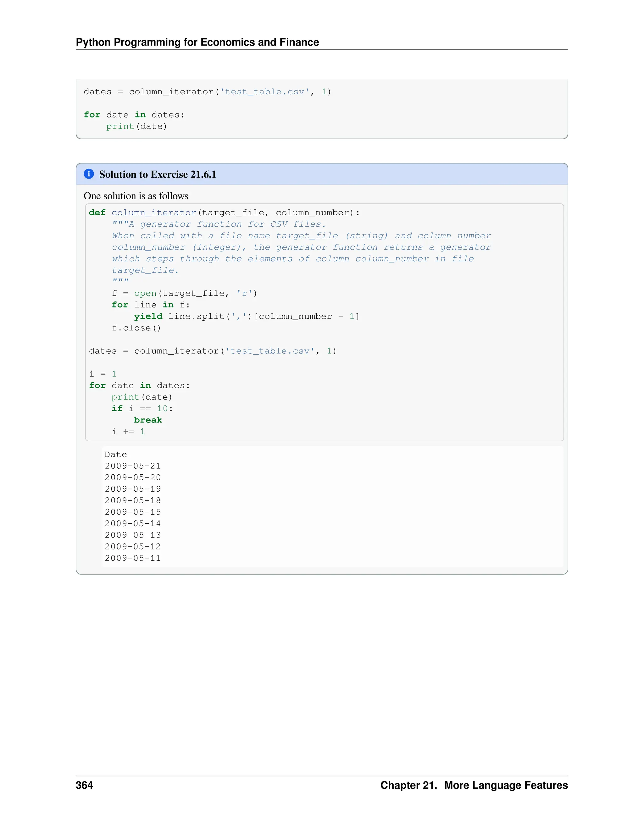Click the line 'f.close()'
Viewport: 644px width, 833px height.
pyautogui.click(x=136, y=328)
